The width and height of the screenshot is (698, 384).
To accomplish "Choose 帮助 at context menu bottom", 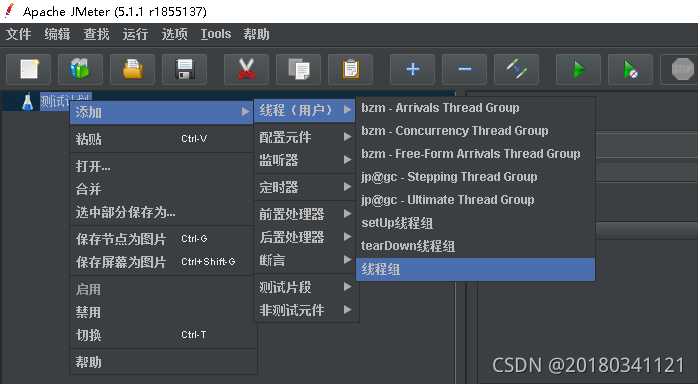I will (162, 362).
